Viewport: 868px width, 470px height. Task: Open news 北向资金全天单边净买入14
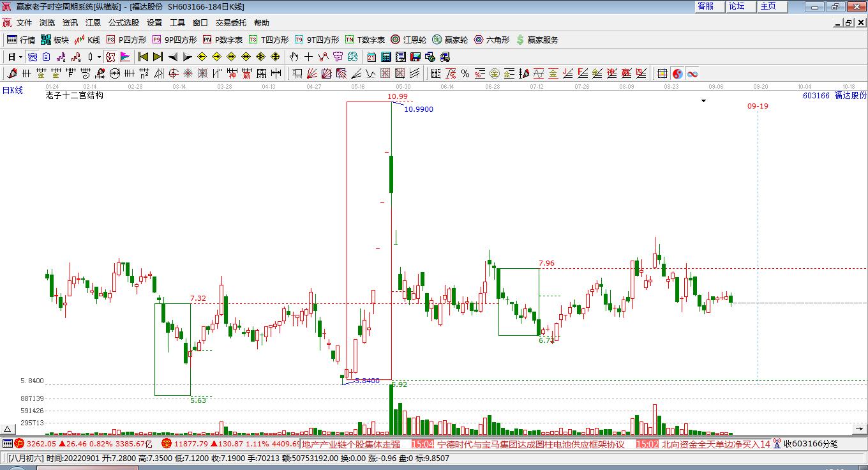click(x=715, y=444)
